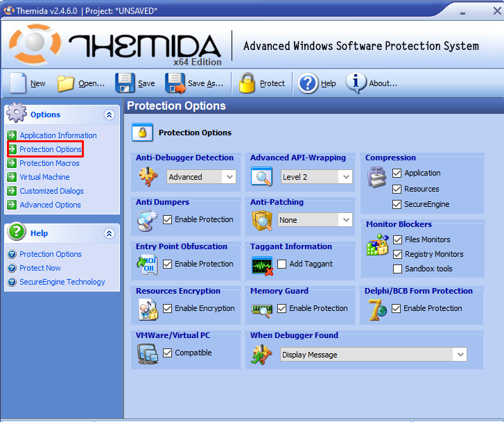Uncheck Compression Resources checkbox
504x422 pixels.
click(397, 189)
